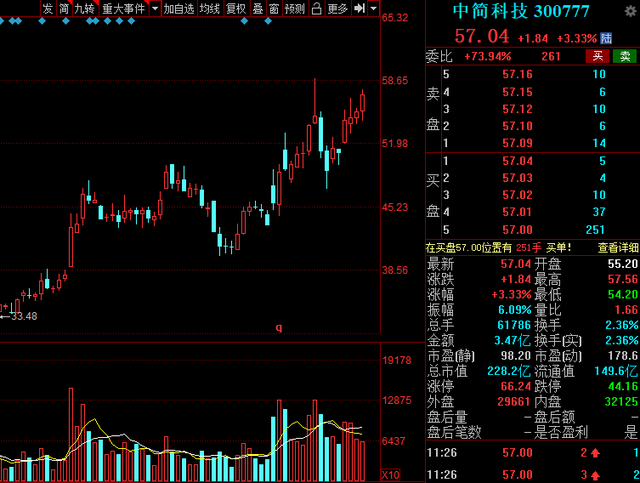Click the 陆 badge next to price change

[x=606, y=38]
